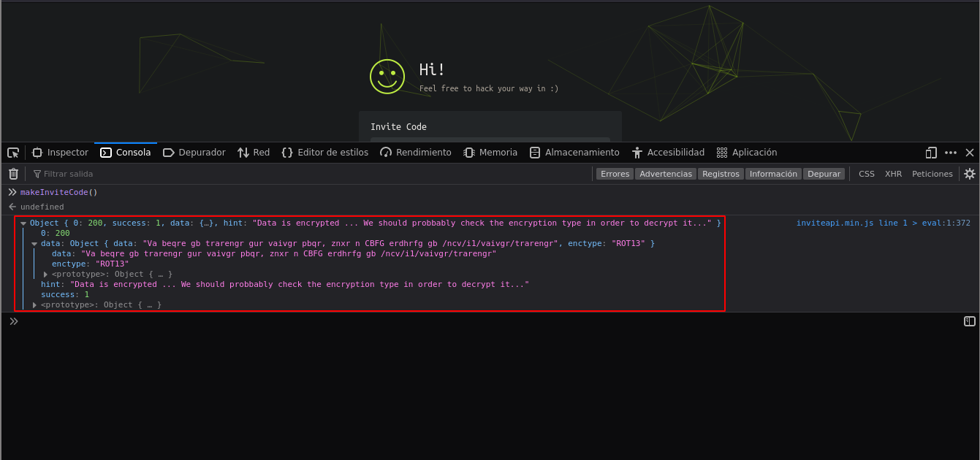
Task: Toggle the Peticiones filter
Action: pyautogui.click(x=932, y=174)
